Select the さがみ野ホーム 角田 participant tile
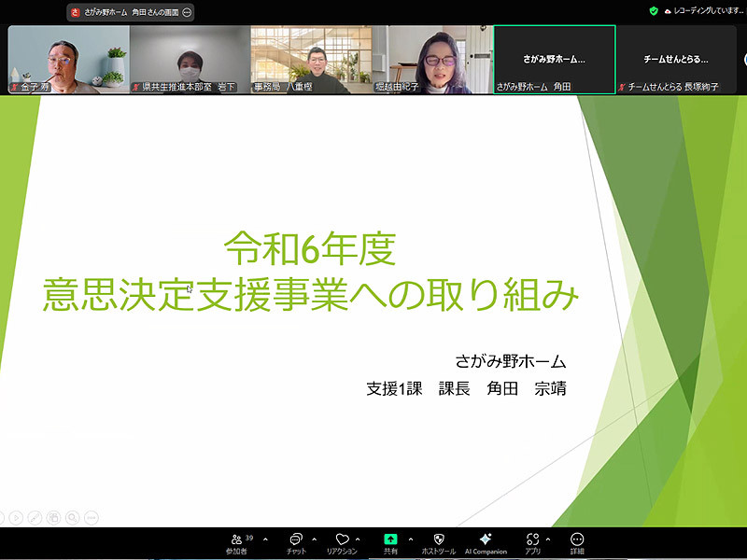Image resolution: width=747 pixels, height=560 pixels. (x=554, y=59)
